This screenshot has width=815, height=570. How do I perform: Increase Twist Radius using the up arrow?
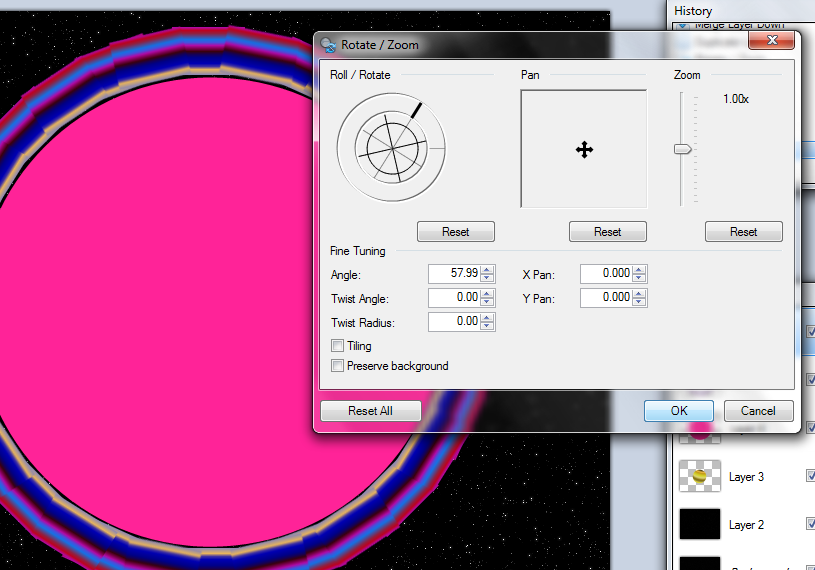coord(487,317)
